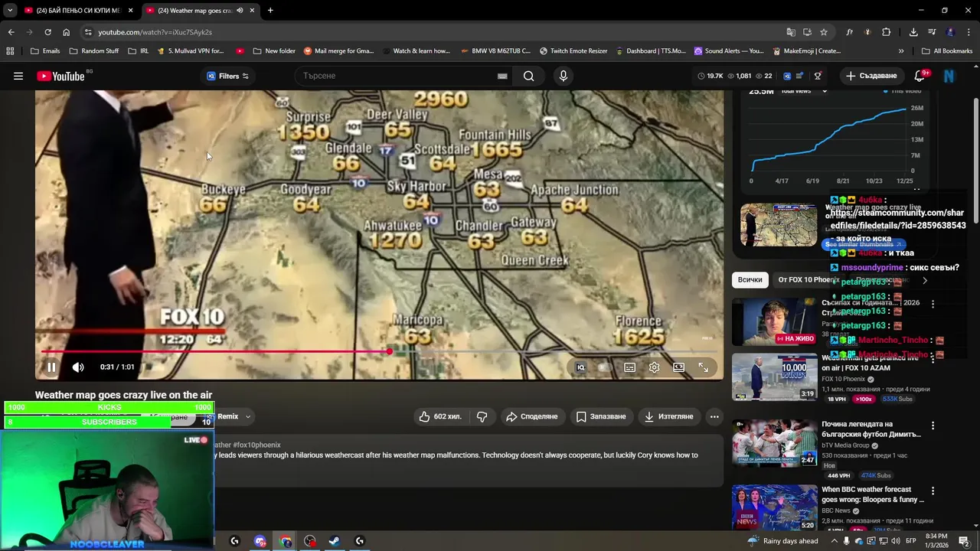Open the account avatar menu
This screenshot has height=551, width=980.
click(949, 76)
